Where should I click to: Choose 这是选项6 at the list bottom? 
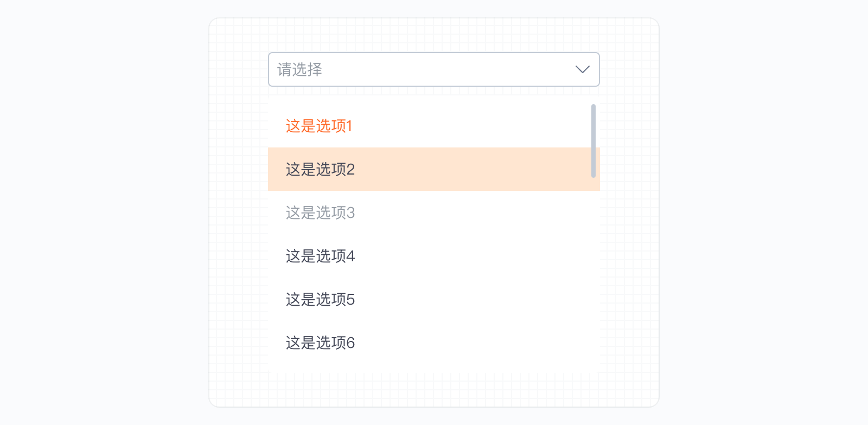point(320,343)
